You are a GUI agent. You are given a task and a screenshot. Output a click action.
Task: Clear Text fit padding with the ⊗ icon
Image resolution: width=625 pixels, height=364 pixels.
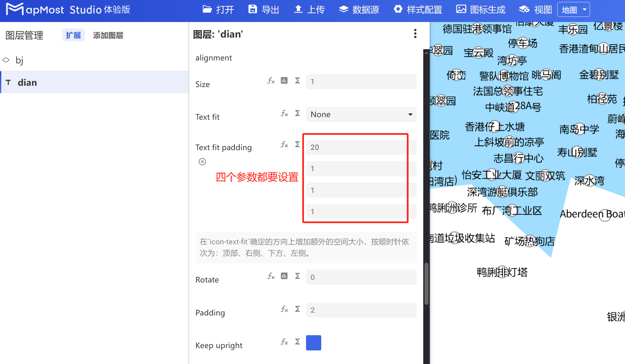click(202, 161)
